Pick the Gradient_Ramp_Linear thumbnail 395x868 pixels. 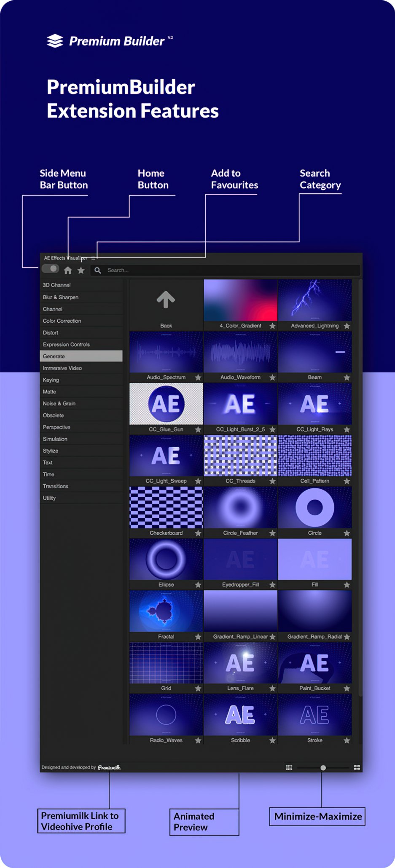tap(241, 611)
